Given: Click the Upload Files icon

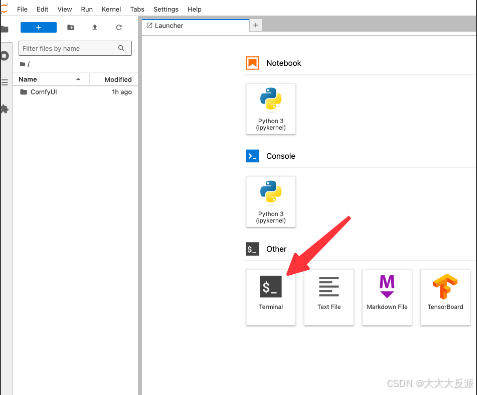Looking at the screenshot, I should pos(95,27).
